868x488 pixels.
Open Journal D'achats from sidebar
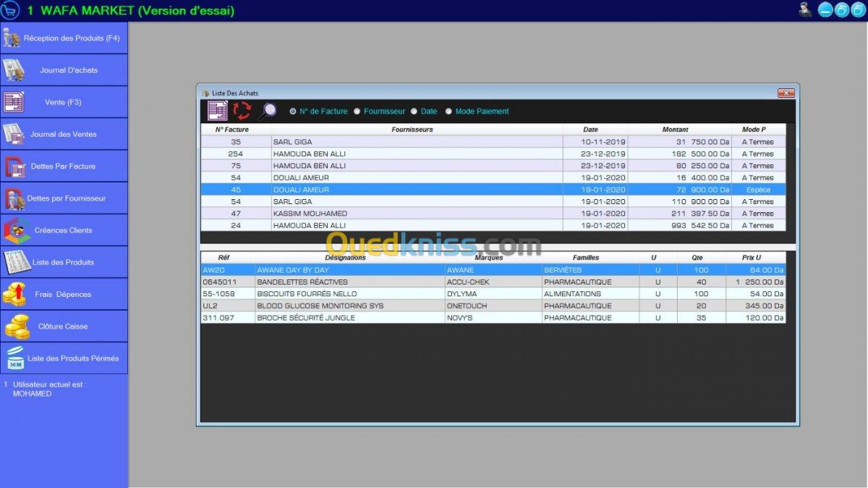[64, 70]
